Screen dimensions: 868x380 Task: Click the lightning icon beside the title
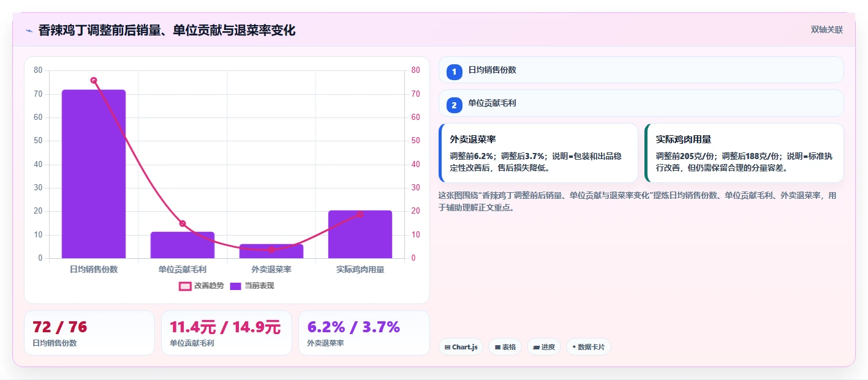click(x=29, y=30)
